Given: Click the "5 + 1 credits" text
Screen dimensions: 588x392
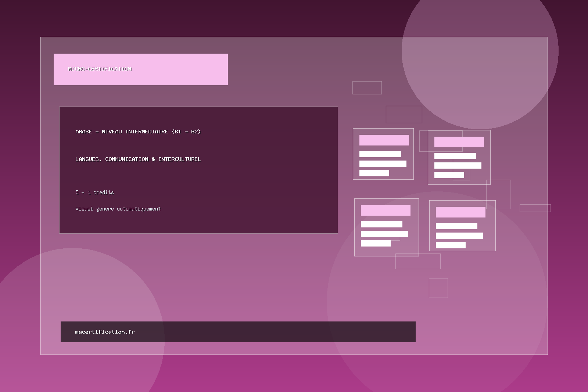Looking at the screenshot, I should (94, 192).
